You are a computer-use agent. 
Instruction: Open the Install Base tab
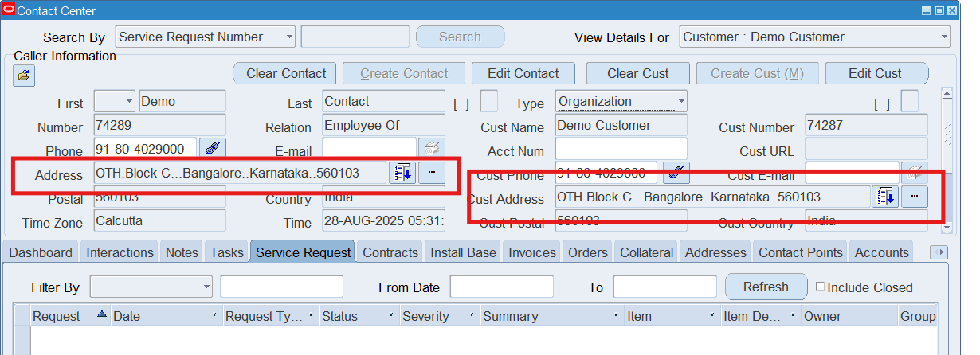(463, 252)
